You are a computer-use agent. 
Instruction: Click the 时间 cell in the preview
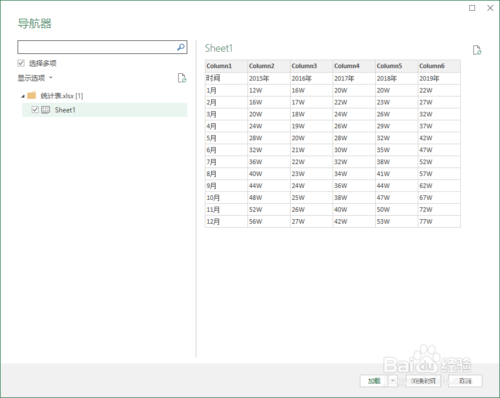pyautogui.click(x=226, y=78)
